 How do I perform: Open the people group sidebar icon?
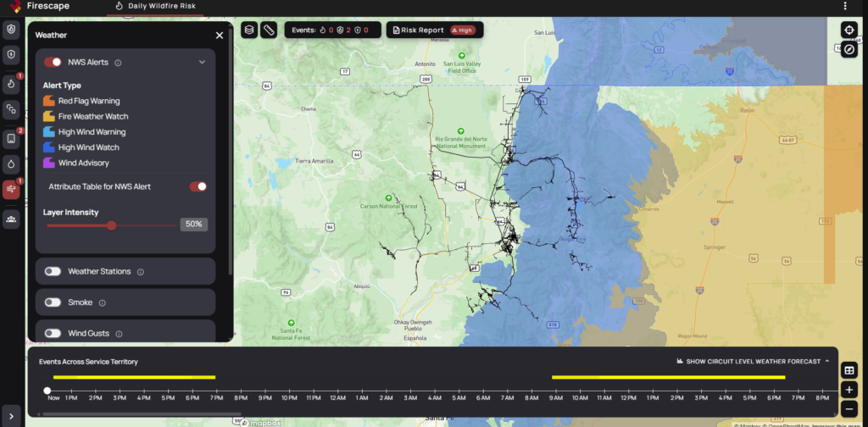(x=11, y=219)
